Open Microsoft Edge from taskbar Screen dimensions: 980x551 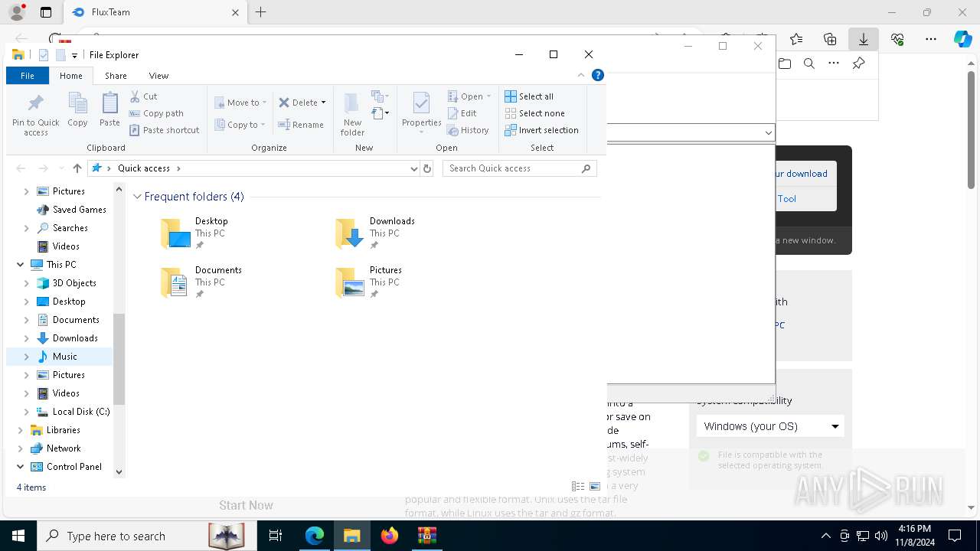pos(315,536)
